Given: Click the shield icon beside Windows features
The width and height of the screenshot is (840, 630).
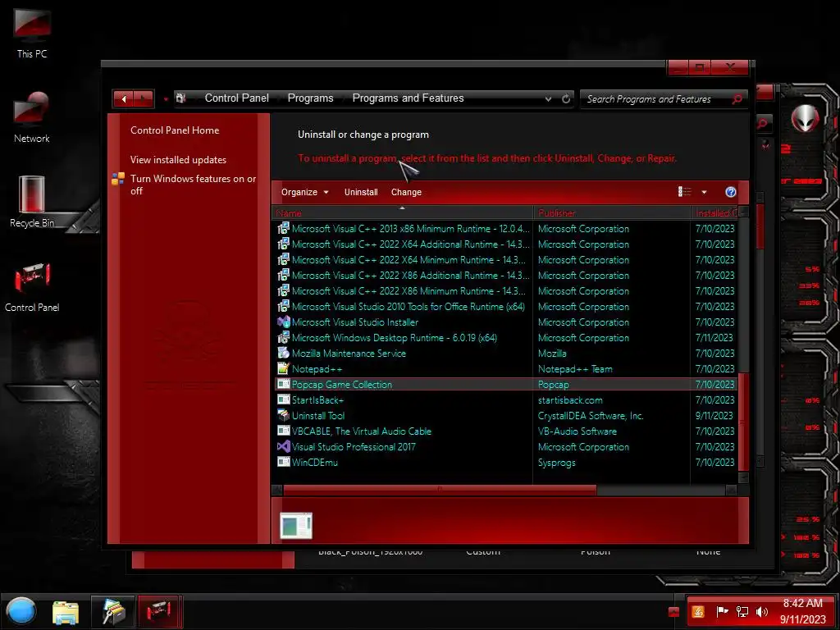Looking at the screenshot, I should [x=118, y=179].
